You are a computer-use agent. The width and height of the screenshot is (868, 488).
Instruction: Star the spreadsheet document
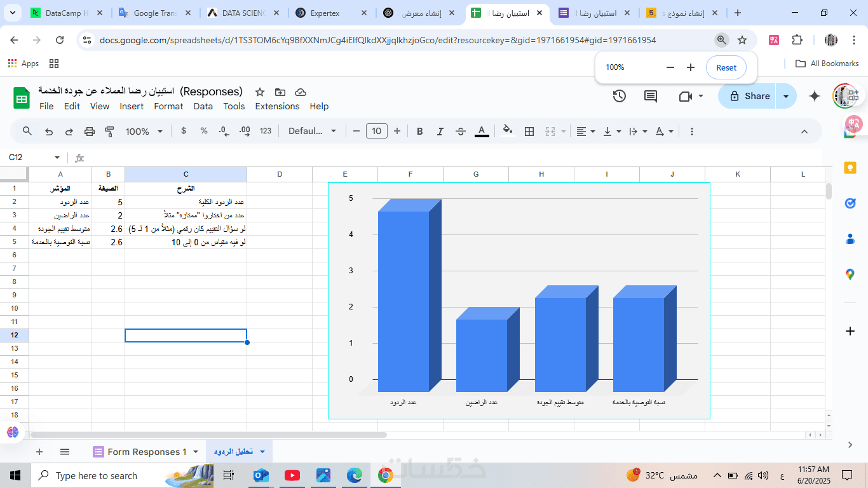[x=259, y=92]
